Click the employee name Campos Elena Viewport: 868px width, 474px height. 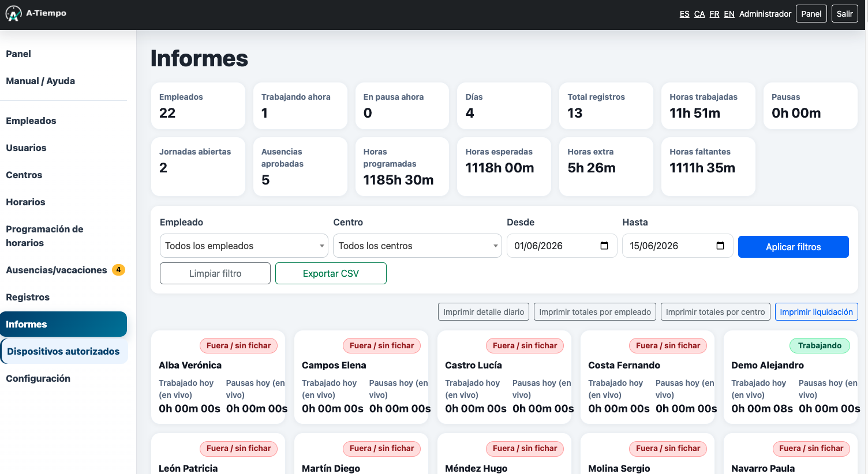coord(334,365)
